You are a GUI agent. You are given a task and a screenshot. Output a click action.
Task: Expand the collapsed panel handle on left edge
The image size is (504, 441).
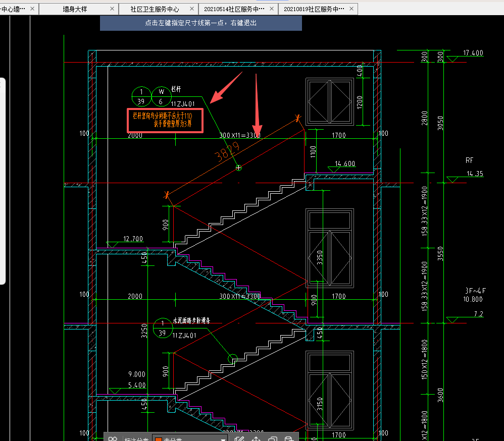3,181
